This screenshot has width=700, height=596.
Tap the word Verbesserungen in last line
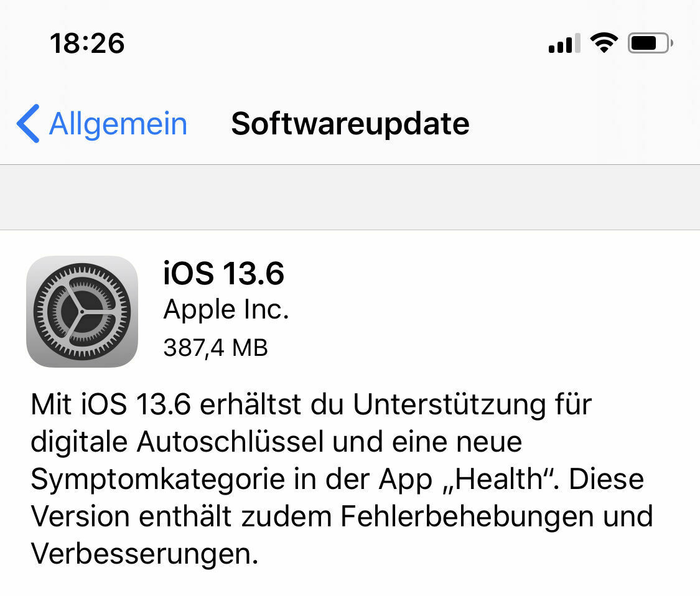click(x=144, y=554)
